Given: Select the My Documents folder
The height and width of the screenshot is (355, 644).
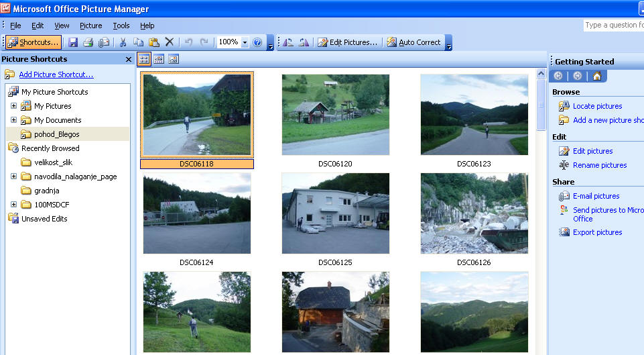Looking at the screenshot, I should [x=58, y=120].
